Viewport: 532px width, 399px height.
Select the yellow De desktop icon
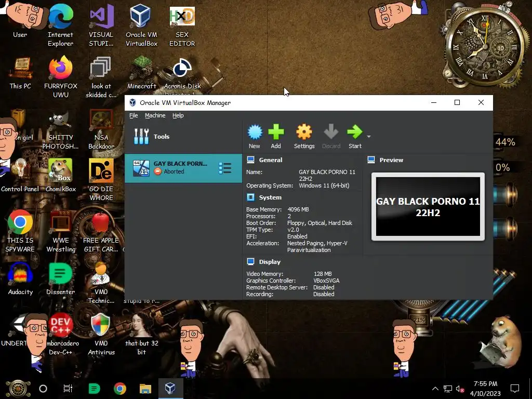(101, 179)
